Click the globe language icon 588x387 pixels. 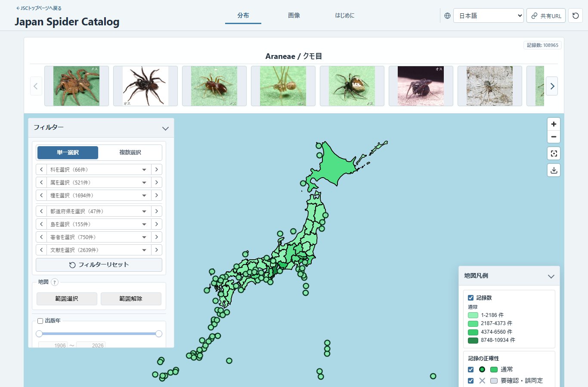pos(447,16)
